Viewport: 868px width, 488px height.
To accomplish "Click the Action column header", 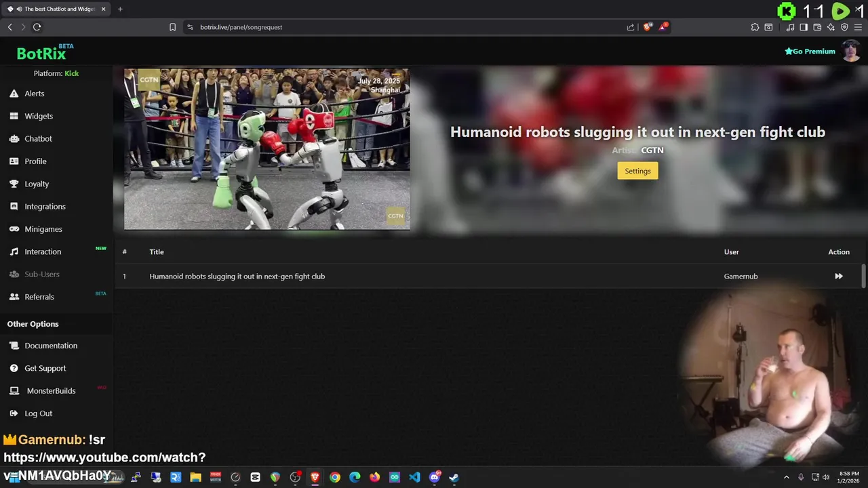I will click(839, 251).
